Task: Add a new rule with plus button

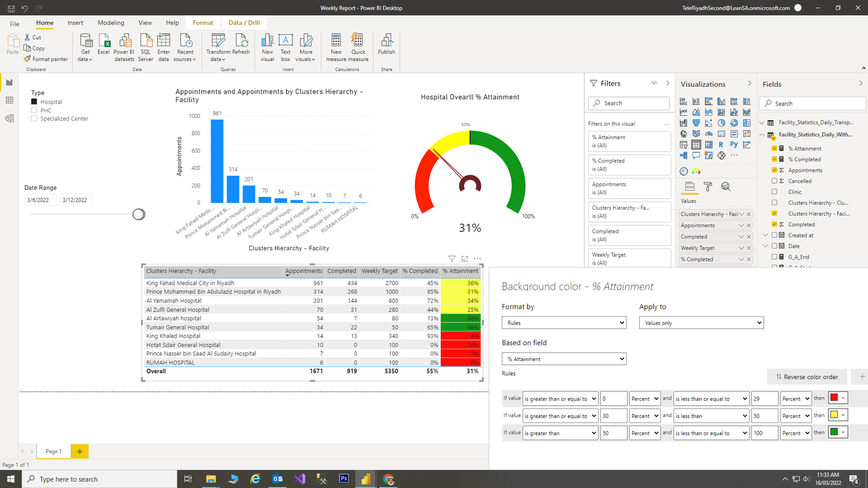Action: 862,377
